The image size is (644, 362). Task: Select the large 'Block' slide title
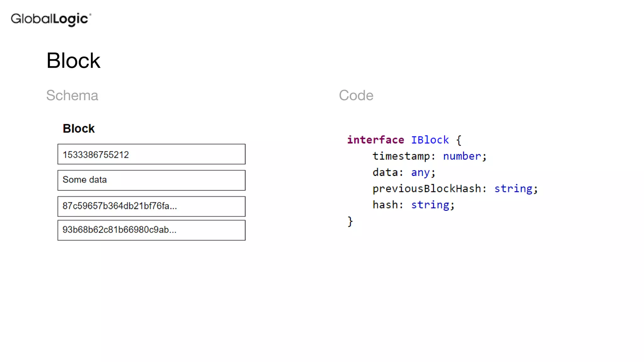coord(73,60)
